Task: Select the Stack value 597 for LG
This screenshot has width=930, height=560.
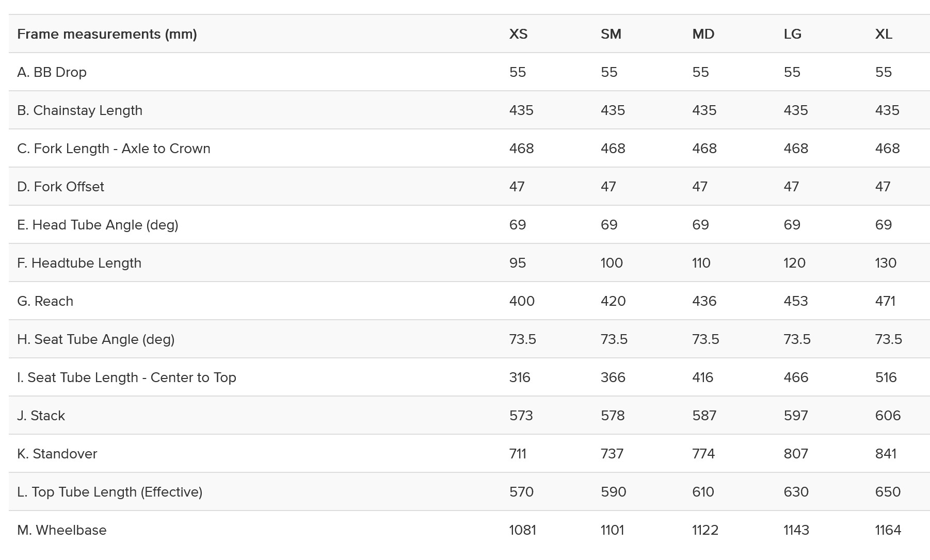Action: coord(795,416)
